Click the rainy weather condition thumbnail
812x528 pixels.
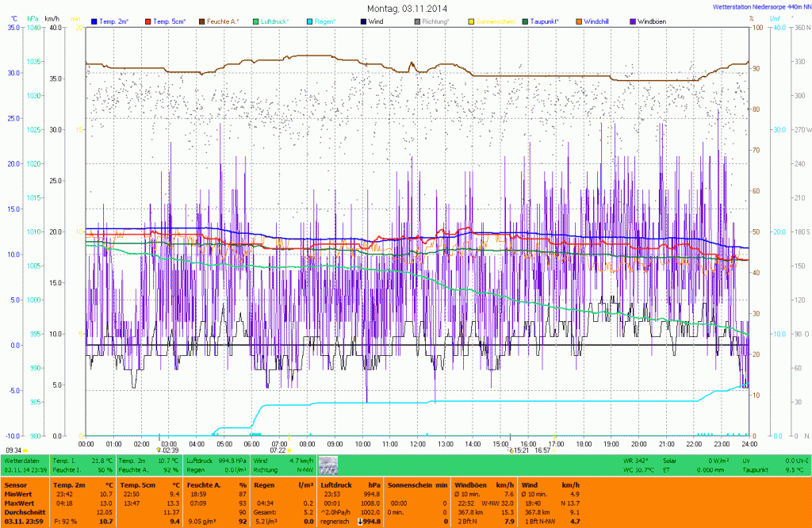(x=328, y=465)
